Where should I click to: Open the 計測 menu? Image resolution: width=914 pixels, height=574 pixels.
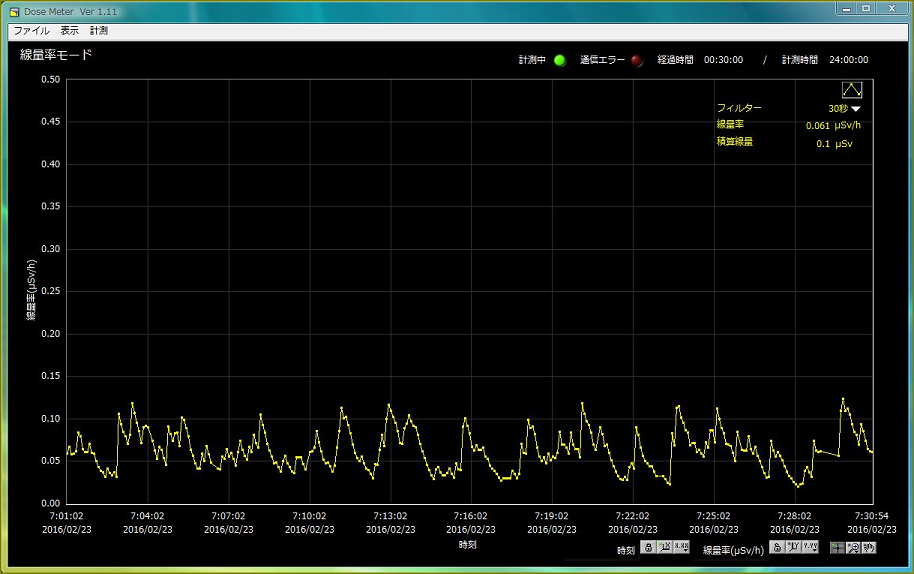click(x=99, y=31)
